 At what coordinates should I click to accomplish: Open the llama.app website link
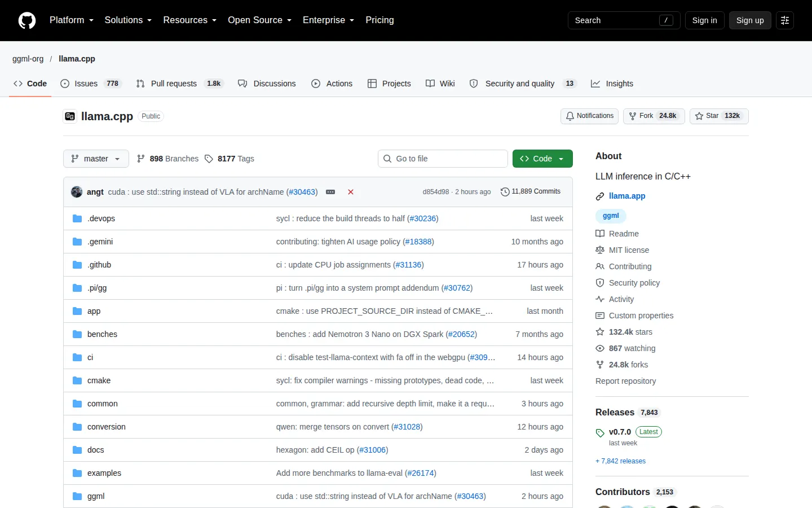(x=627, y=196)
